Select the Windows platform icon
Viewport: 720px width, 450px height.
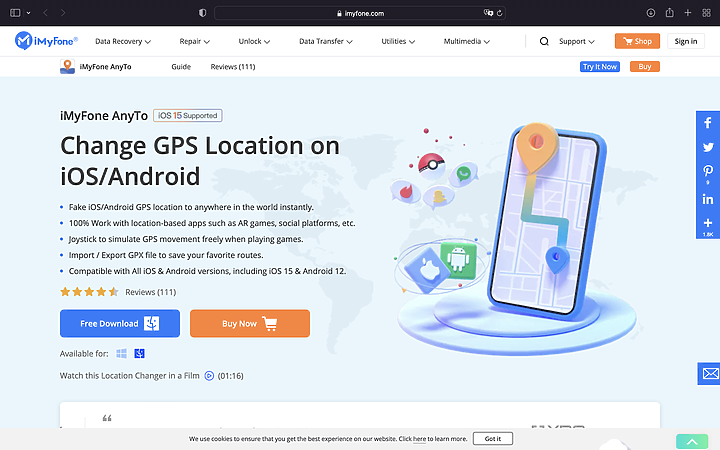(121, 353)
